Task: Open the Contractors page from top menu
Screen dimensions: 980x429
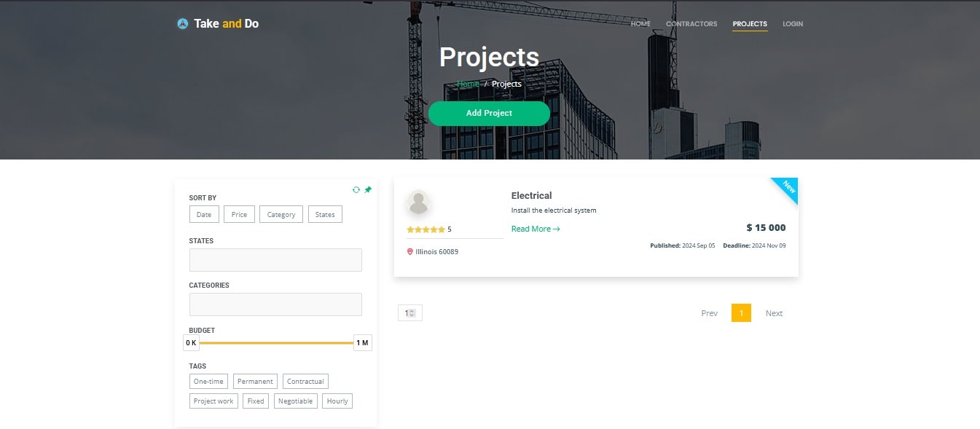Action: pos(691,23)
